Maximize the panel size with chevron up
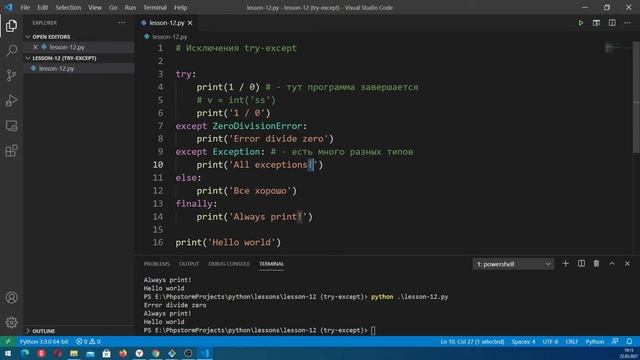640x360 pixels. [612, 264]
